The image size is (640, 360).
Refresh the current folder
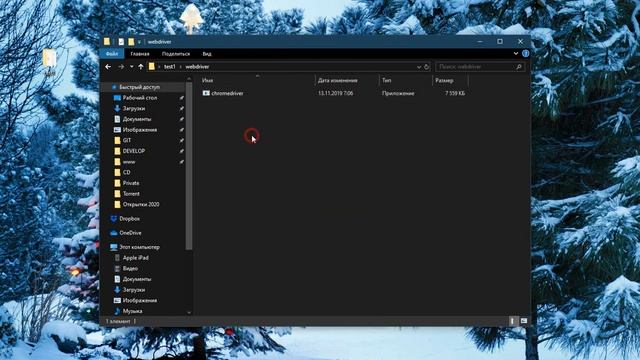[x=427, y=67]
